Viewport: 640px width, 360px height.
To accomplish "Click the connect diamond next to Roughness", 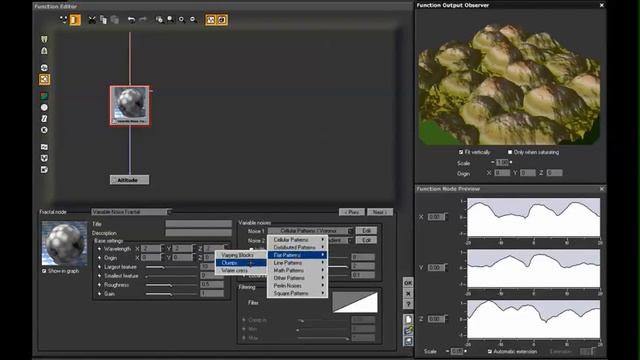I will click(x=99, y=285).
